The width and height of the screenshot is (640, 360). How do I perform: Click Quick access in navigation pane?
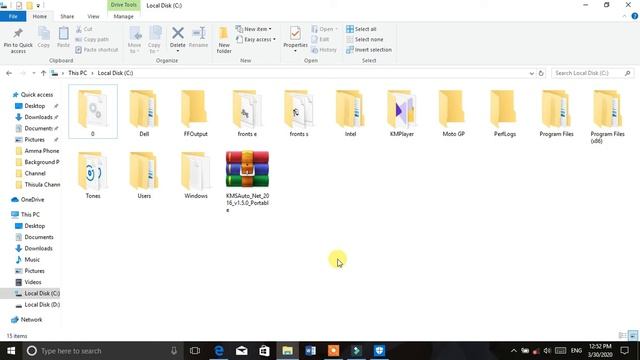pos(33,94)
